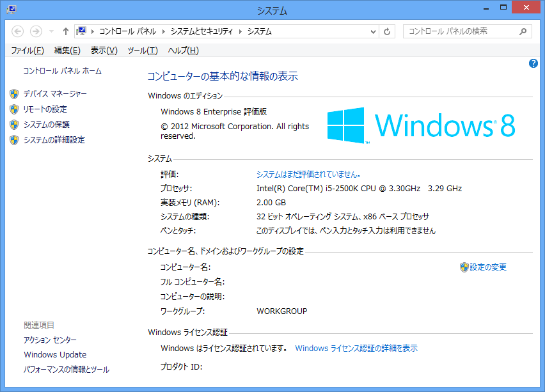The height and width of the screenshot is (392, 545).
Task: Close the システム window
Action: (x=526, y=7)
